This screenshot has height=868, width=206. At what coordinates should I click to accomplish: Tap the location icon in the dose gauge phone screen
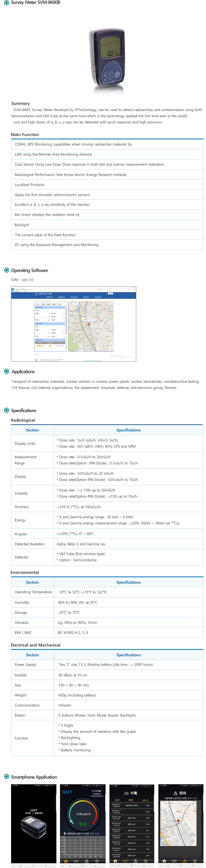[x=87, y=861]
